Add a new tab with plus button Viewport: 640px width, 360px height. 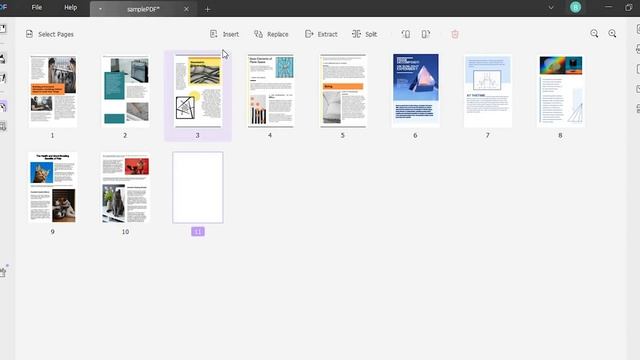(207, 9)
